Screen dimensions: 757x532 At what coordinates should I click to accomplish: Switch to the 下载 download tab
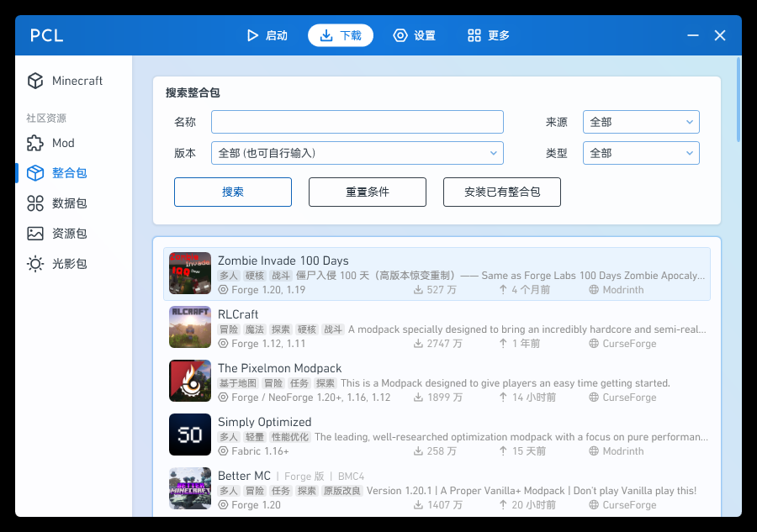pos(341,35)
